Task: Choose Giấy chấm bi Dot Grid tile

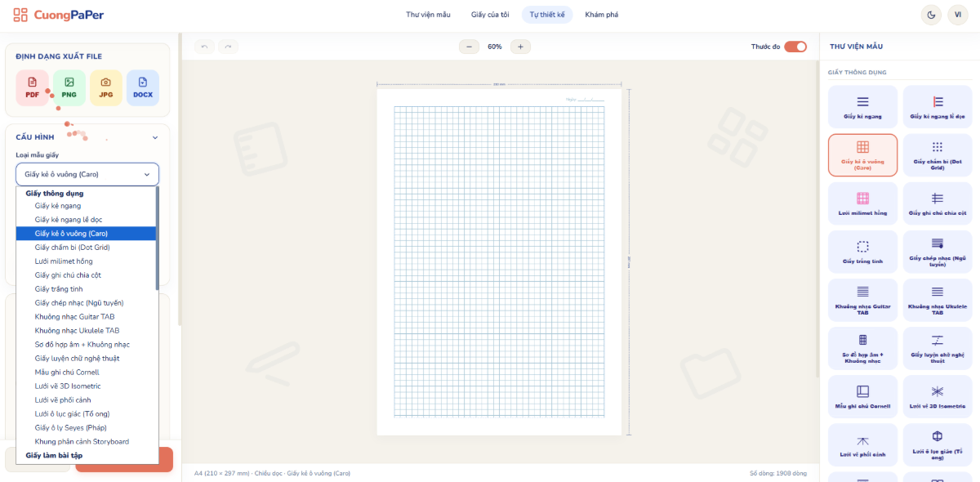Action: [x=938, y=154]
